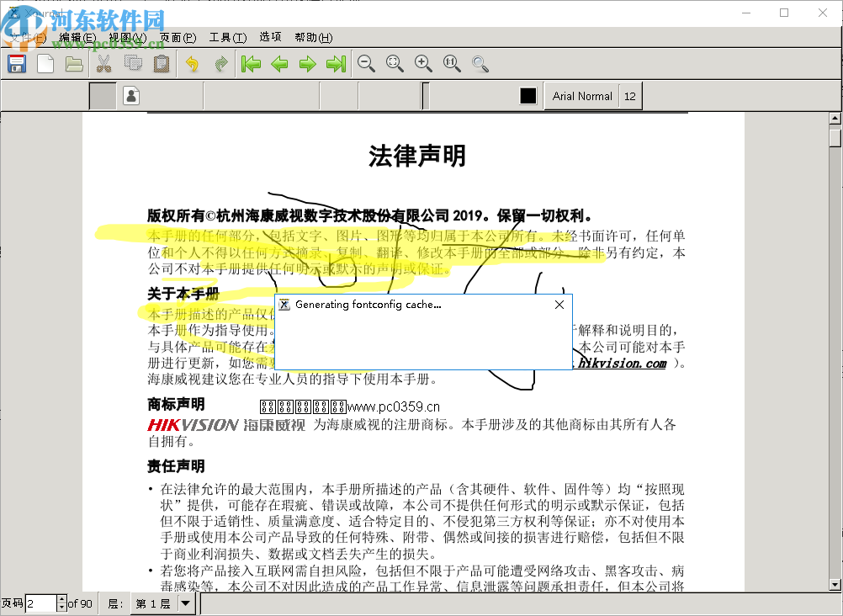Paste from the clipboard icon
The width and height of the screenshot is (843, 616).
point(161,63)
